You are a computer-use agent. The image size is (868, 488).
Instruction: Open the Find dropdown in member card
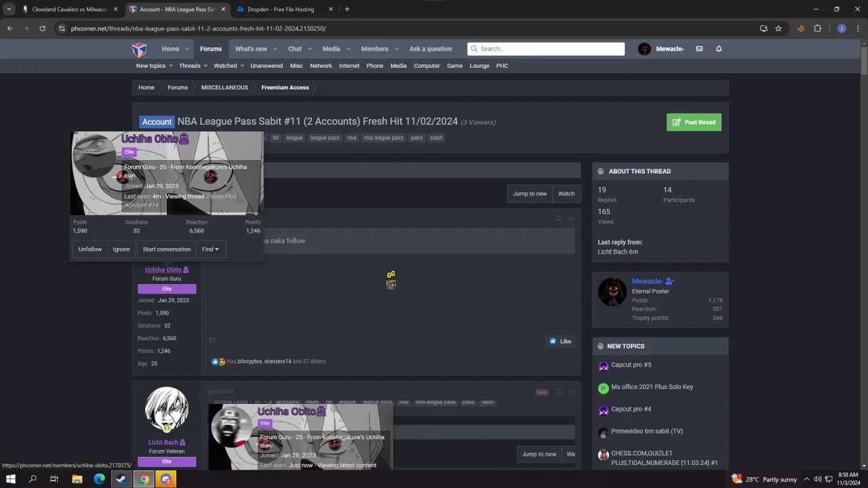point(210,249)
